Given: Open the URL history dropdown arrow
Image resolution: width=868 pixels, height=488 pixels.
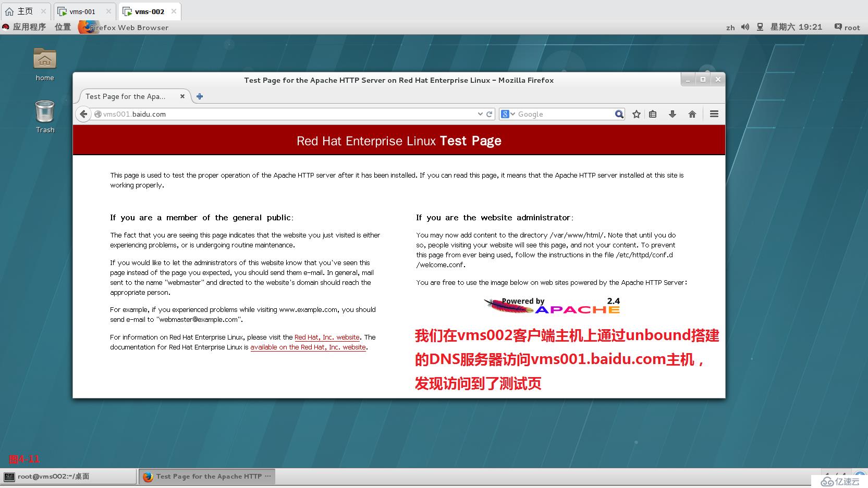Looking at the screenshot, I should click(x=480, y=114).
